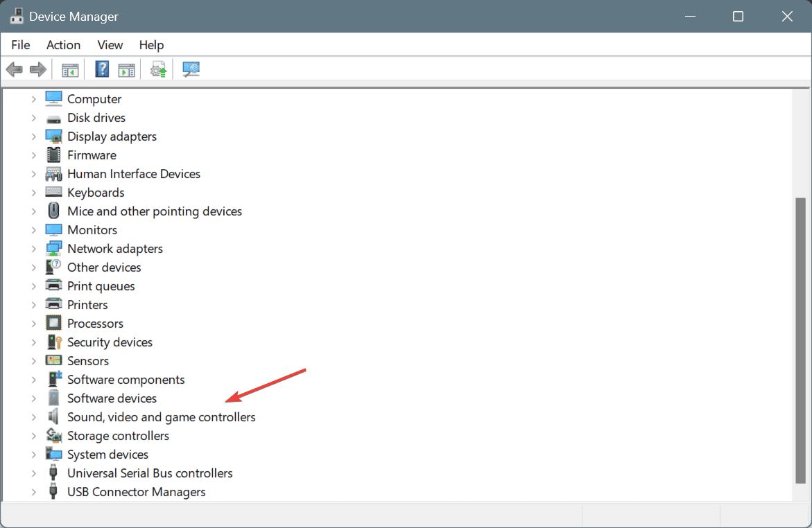Image resolution: width=812 pixels, height=528 pixels.
Task: Click the Software devices tower icon
Action: [x=54, y=398]
